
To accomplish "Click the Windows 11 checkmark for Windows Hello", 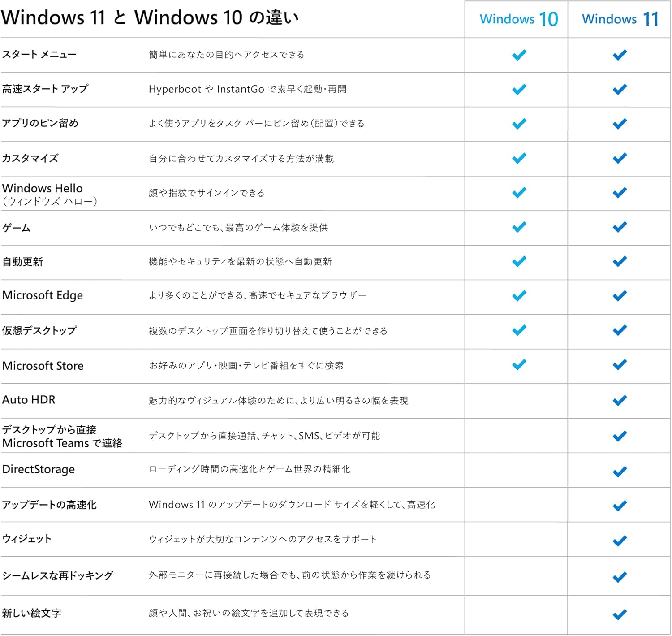I will coord(620,193).
